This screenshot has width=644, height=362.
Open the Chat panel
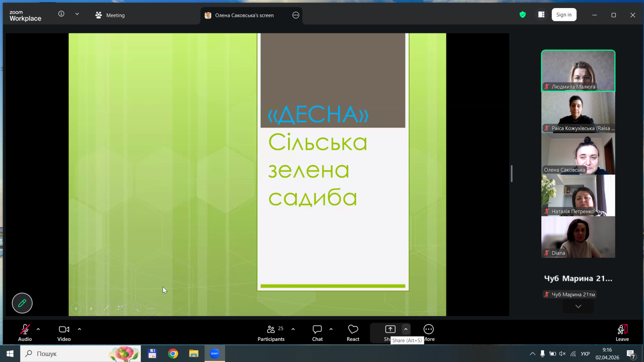(317, 333)
